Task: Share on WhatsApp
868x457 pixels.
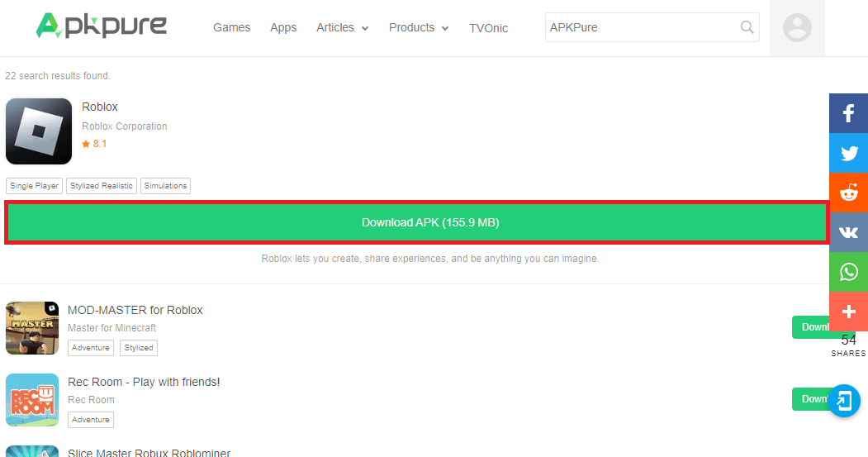Action: point(849,272)
